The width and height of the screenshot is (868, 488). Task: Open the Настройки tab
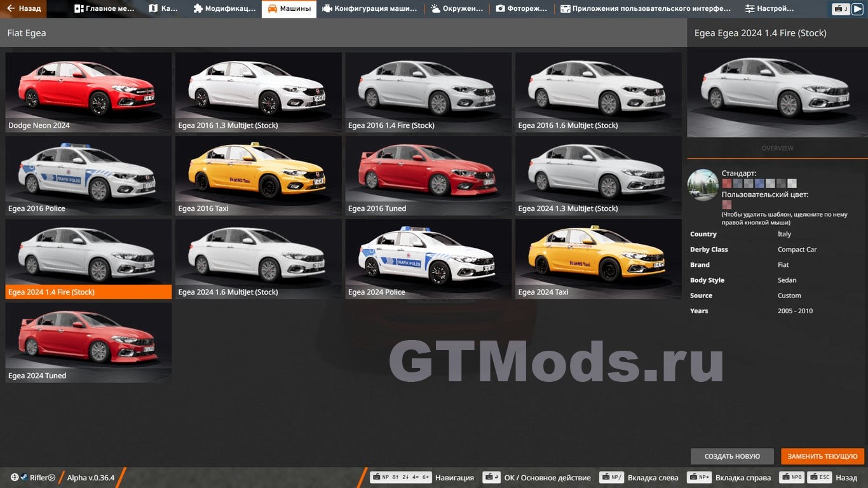tap(769, 9)
